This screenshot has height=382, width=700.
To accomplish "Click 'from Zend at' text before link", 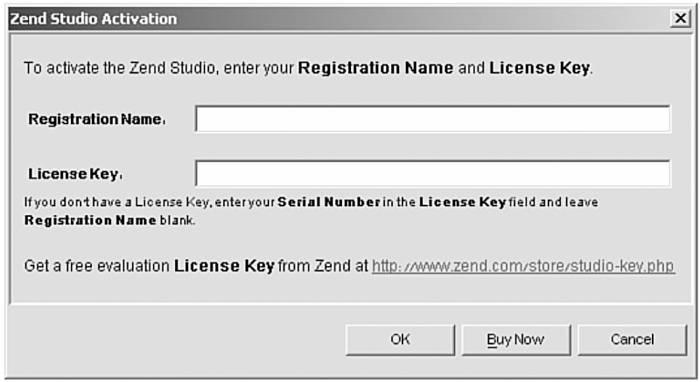I will point(323,266).
